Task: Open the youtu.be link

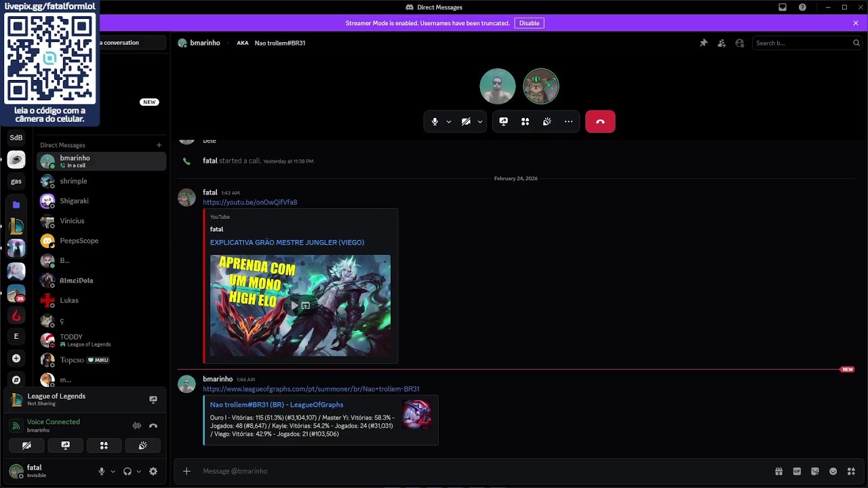Action: 250,202
